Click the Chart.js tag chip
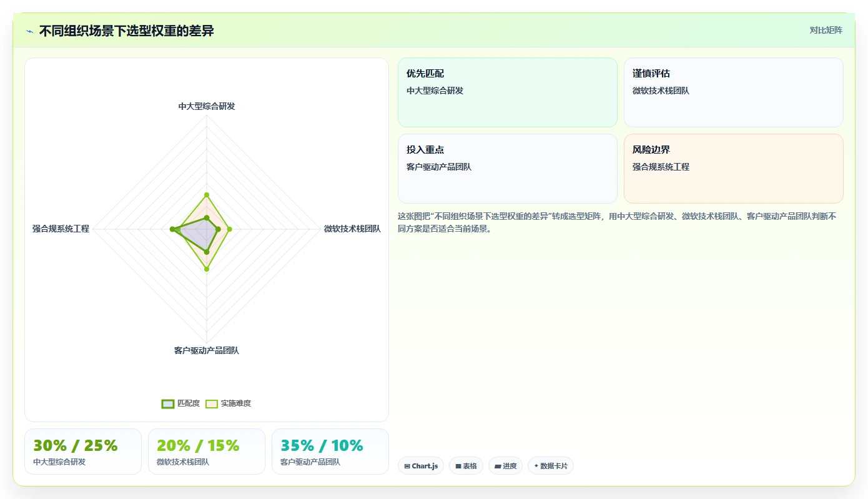868x499 pixels. [421, 466]
